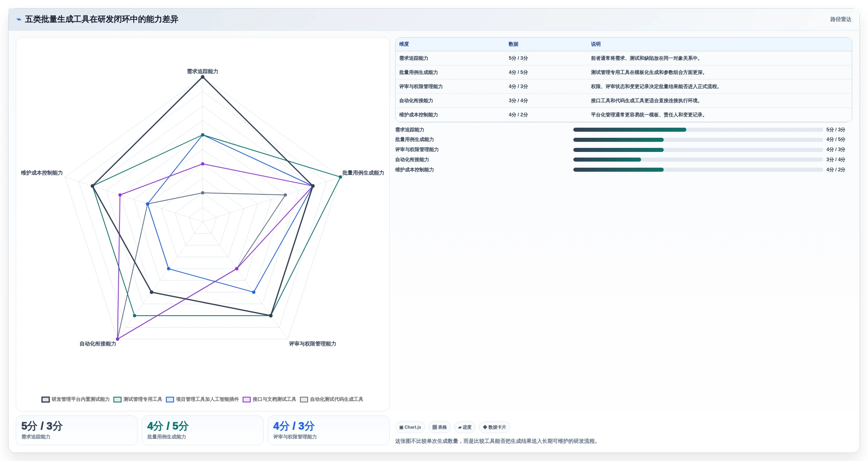Click the dashboard title 五类批量生成工具在研发闭环中的能力差异
Screen dimensions: 868x461
click(102, 19)
